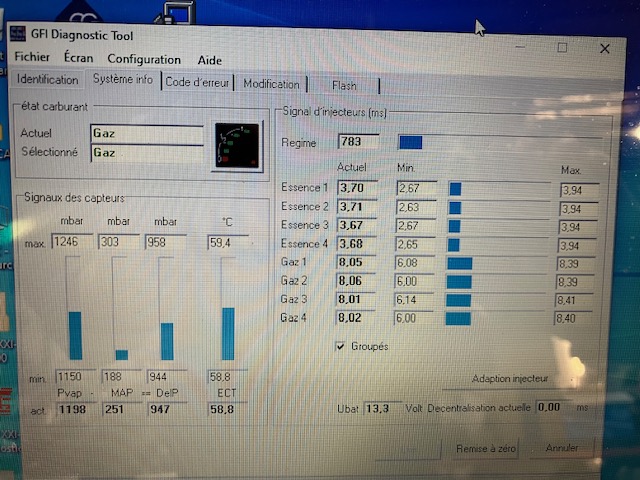The image size is (640, 480).
Task: Click the DelP actual value 947
Action: pos(167,409)
